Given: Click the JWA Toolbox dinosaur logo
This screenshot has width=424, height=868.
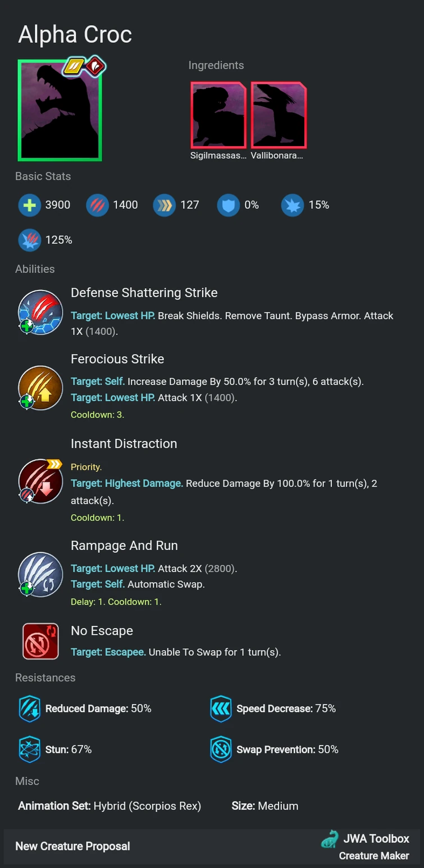Looking at the screenshot, I should 330,839.
